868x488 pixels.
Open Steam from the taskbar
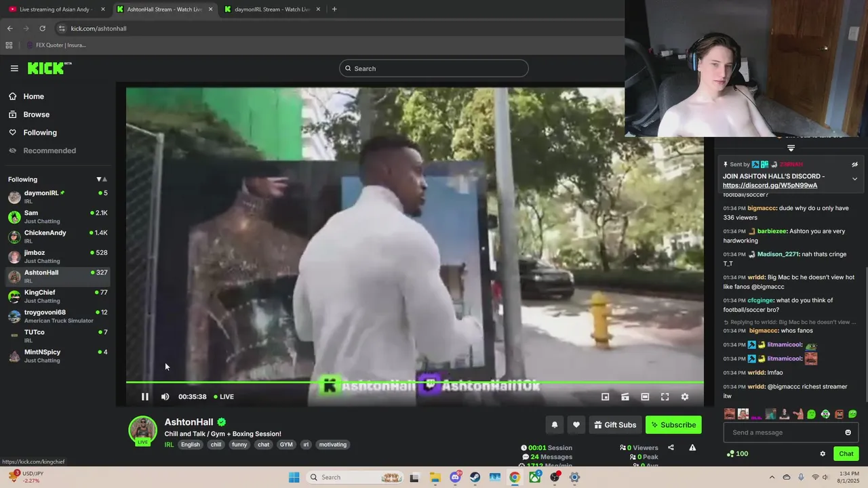475,477
